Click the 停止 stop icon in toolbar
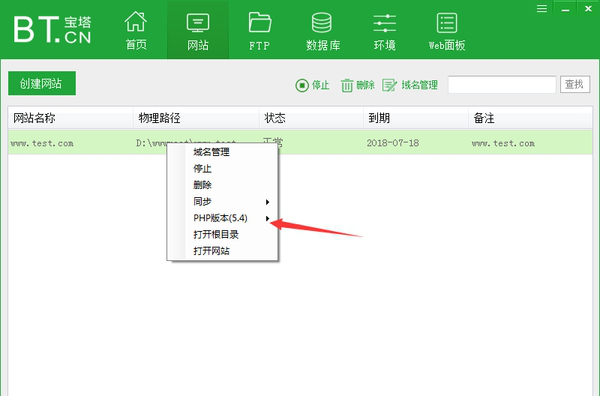Screen dimensions: 600x411 click(x=301, y=86)
